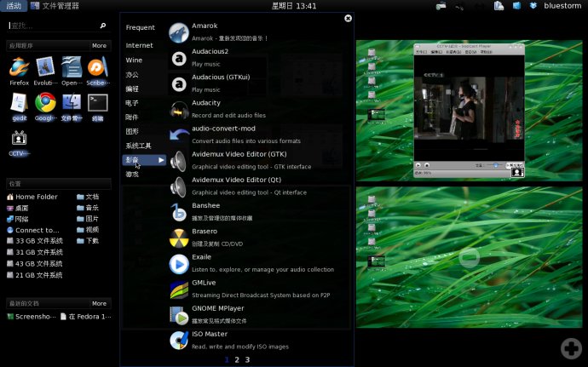Click the clock 星期日 13:41
This screenshot has height=367, width=588.
pyautogui.click(x=294, y=6)
